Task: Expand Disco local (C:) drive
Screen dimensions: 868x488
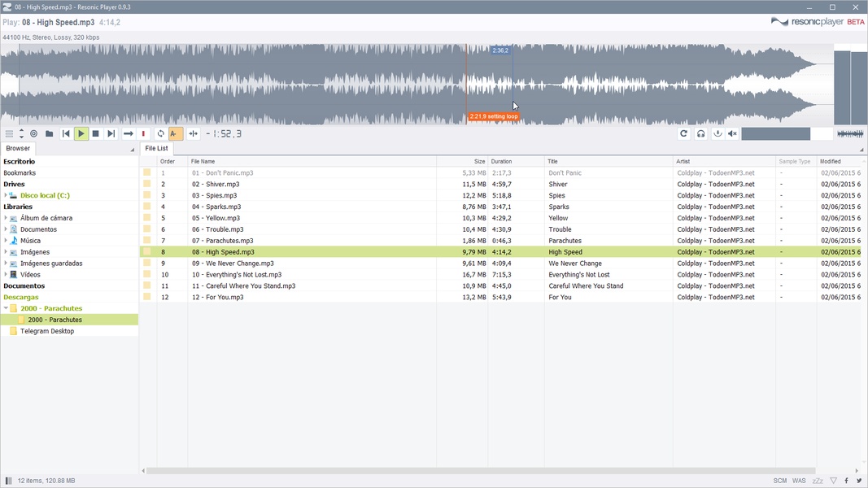Action: click(6, 195)
